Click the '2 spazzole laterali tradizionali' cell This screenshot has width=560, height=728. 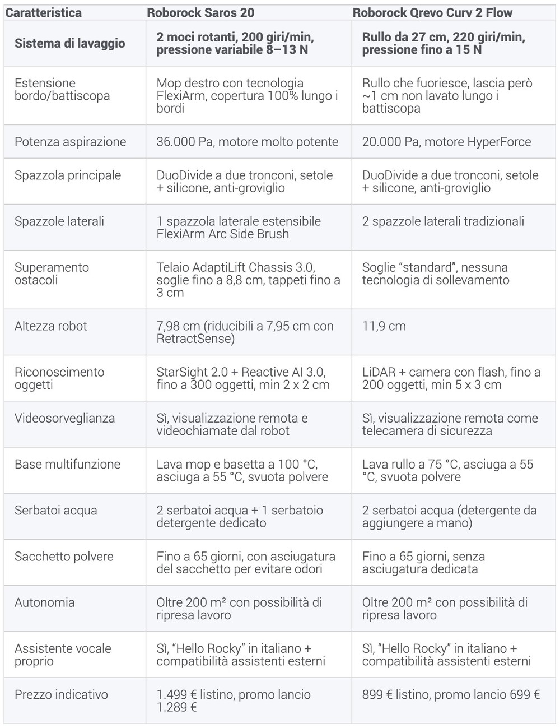pos(443,221)
